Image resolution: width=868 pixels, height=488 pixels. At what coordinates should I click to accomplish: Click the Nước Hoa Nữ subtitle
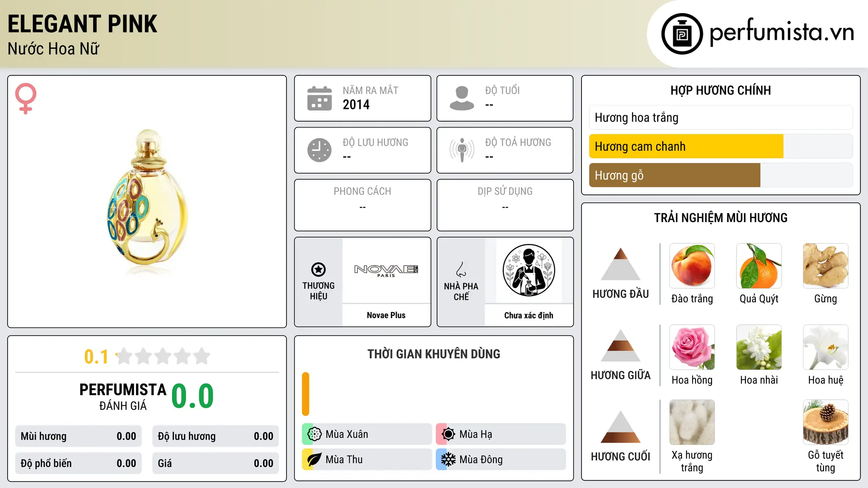coord(53,49)
